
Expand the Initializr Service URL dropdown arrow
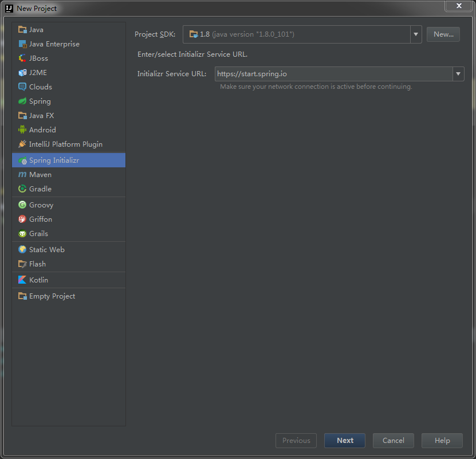coord(458,74)
